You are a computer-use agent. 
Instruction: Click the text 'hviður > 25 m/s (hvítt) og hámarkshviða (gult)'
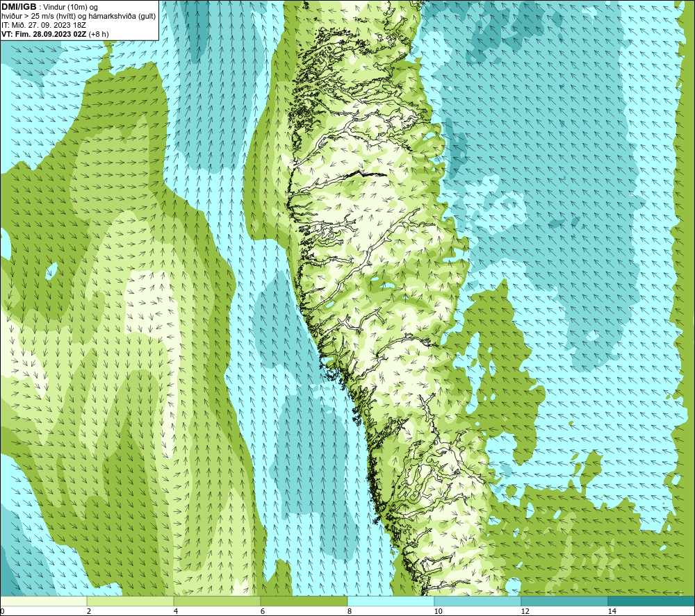[79, 16]
